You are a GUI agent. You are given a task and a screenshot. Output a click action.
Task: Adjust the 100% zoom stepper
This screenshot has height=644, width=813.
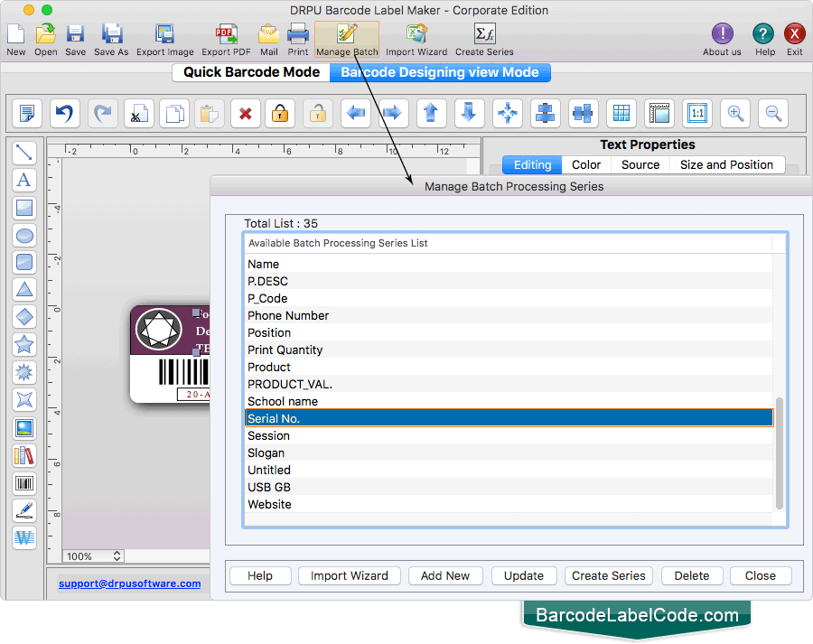[117, 555]
